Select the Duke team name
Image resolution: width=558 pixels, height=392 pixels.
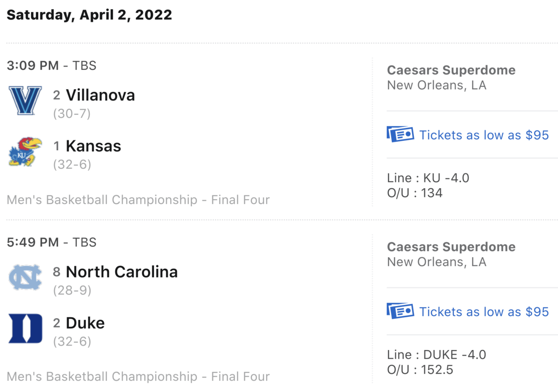(x=85, y=323)
